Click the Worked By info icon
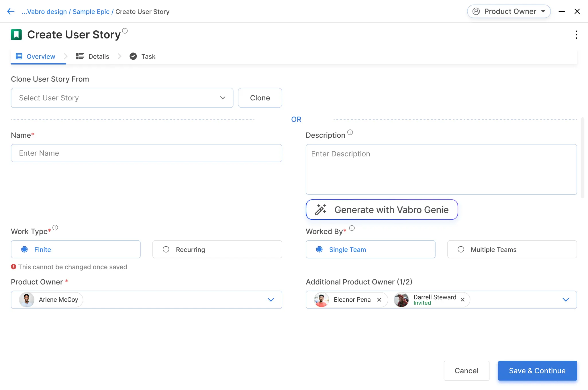The width and height of the screenshot is (588, 390). click(x=352, y=228)
